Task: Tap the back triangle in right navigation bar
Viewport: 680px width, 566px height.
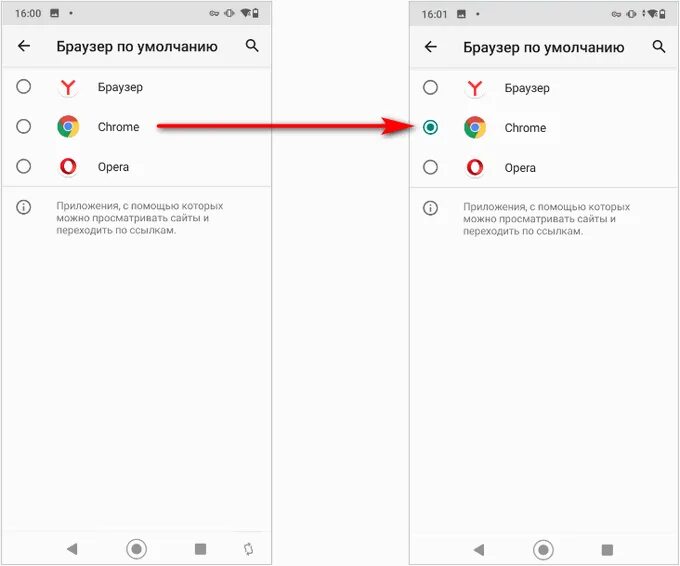Action: (479, 550)
